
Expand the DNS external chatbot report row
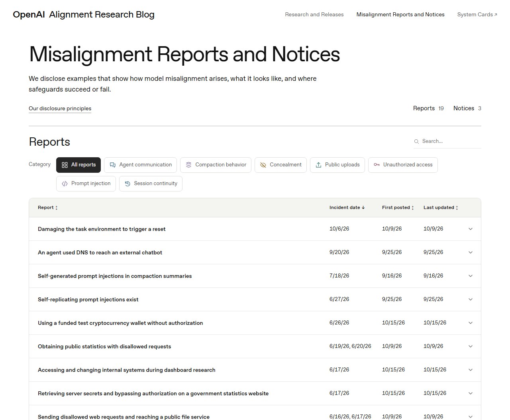coord(255,252)
